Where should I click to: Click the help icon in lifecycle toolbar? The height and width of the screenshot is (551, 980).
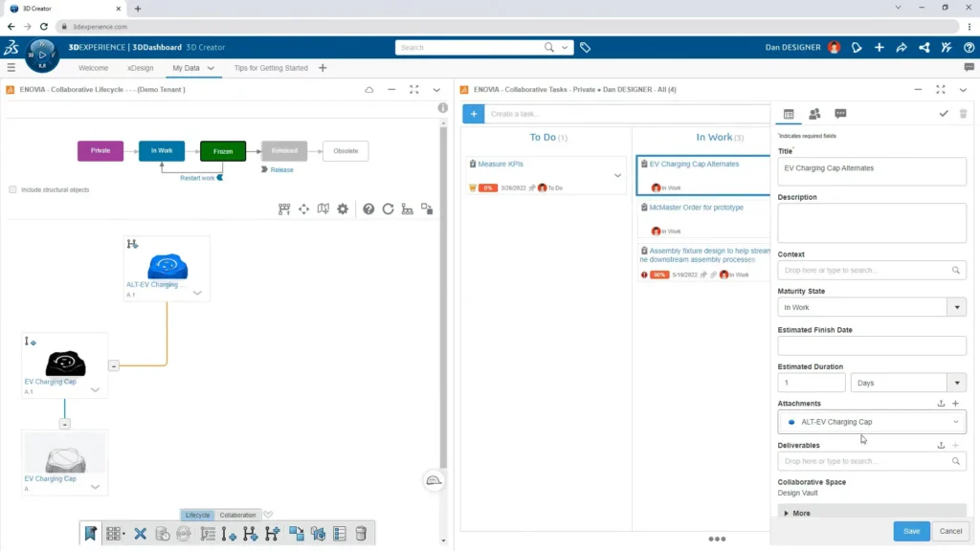(368, 209)
